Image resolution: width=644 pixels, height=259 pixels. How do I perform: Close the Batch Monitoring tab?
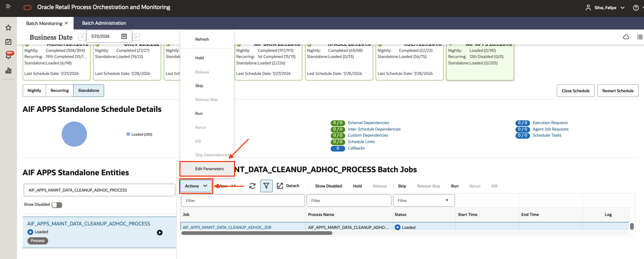click(x=66, y=23)
